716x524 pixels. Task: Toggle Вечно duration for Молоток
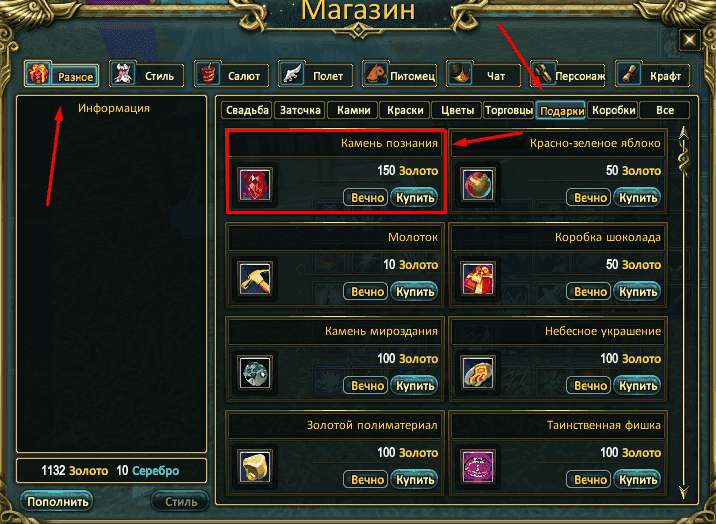pos(366,292)
